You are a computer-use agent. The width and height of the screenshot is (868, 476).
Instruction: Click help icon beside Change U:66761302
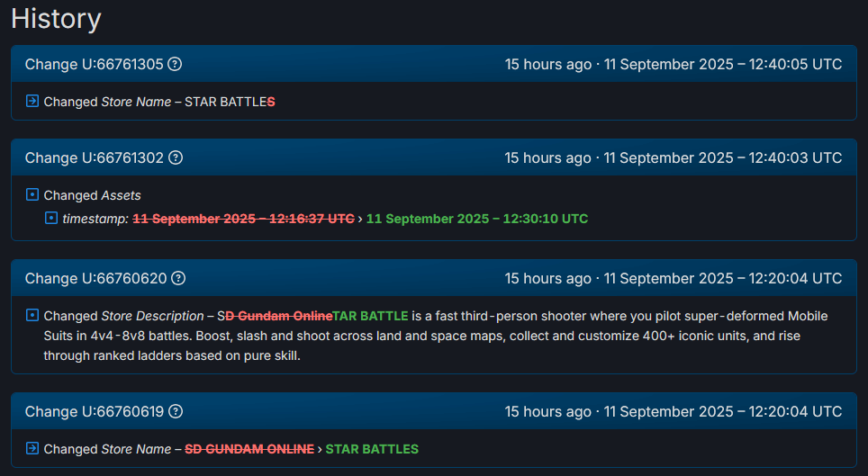point(176,158)
